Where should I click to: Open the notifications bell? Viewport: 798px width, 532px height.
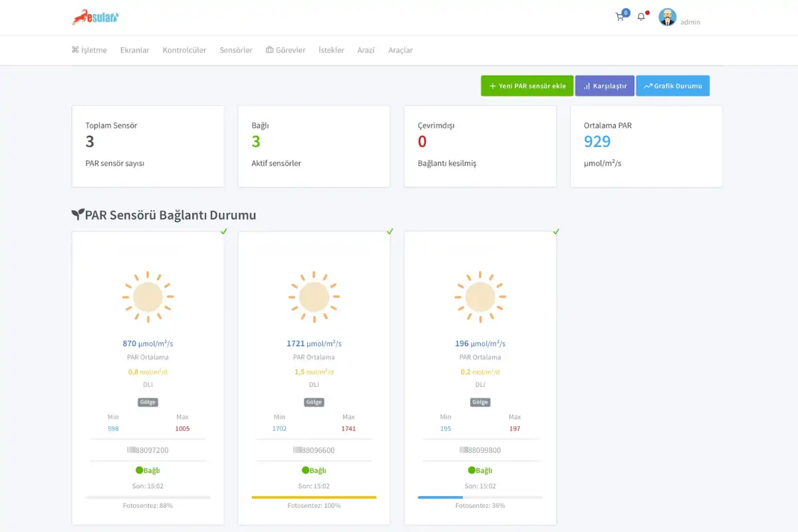coord(641,17)
